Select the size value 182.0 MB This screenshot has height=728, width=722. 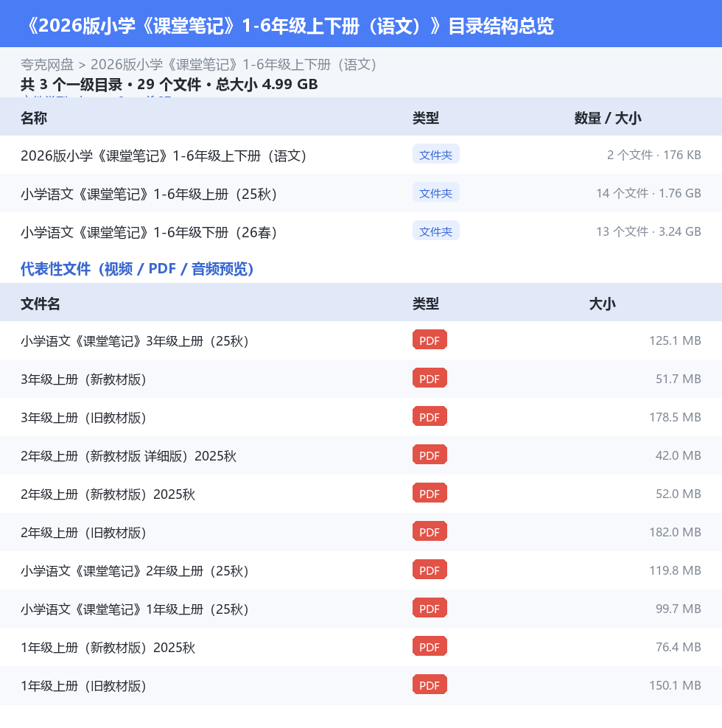click(x=675, y=532)
